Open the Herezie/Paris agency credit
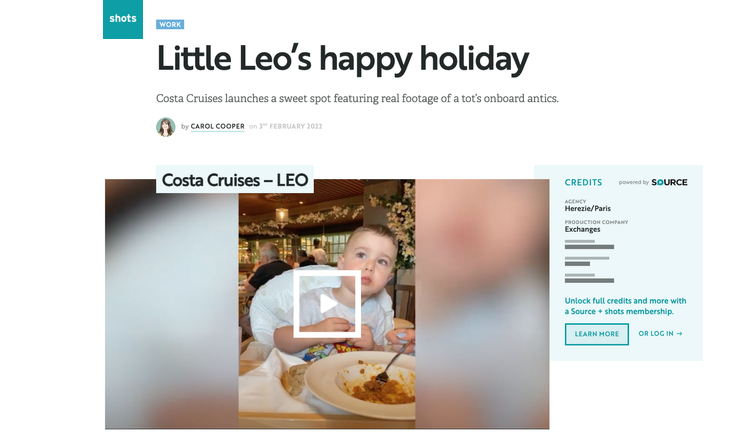This screenshot has height=447, width=750. point(587,208)
